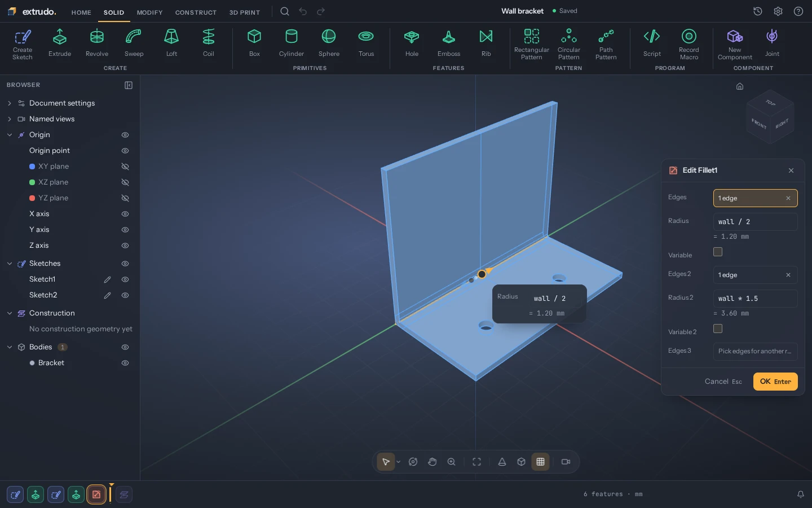Activate the Extrude tool
Screen dimensions: 812x508
click(60, 44)
